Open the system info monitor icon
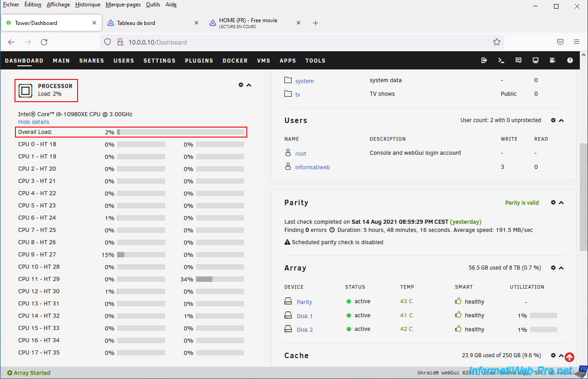 point(535,60)
